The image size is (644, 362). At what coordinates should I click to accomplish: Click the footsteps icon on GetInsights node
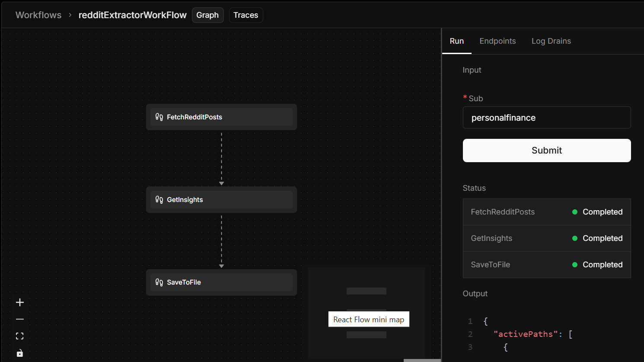158,199
